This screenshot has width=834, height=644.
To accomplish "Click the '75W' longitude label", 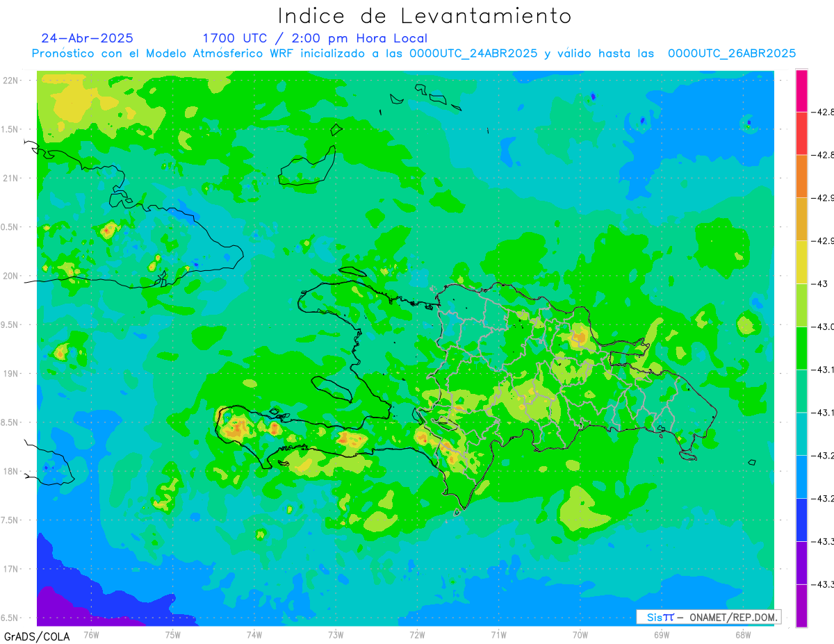I will coord(173,634).
